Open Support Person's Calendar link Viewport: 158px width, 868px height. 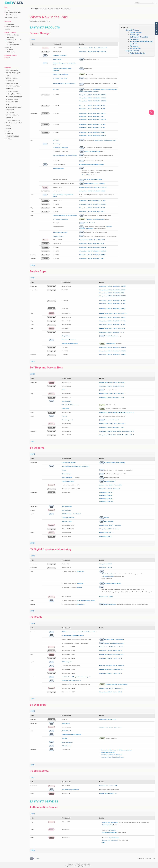pos(60,74)
